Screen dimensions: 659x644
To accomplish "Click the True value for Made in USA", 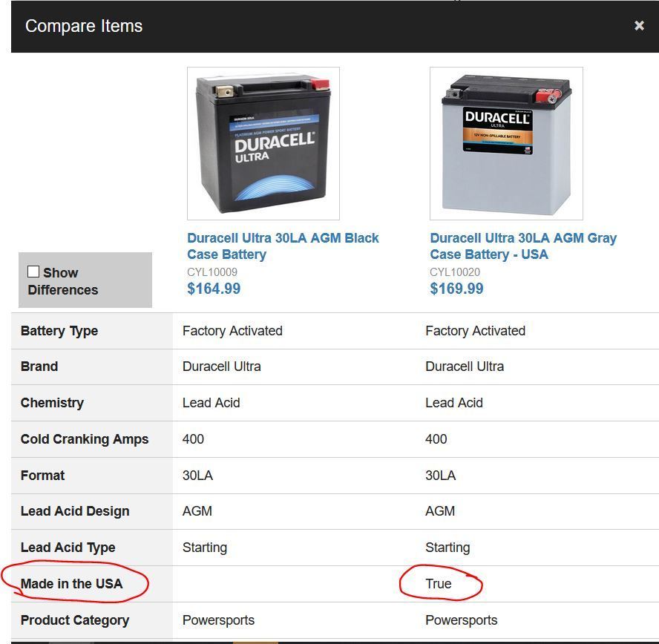I will (x=439, y=584).
